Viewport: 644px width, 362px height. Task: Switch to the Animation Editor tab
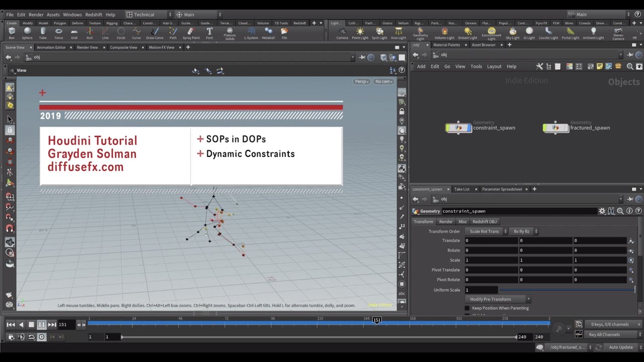coord(51,47)
